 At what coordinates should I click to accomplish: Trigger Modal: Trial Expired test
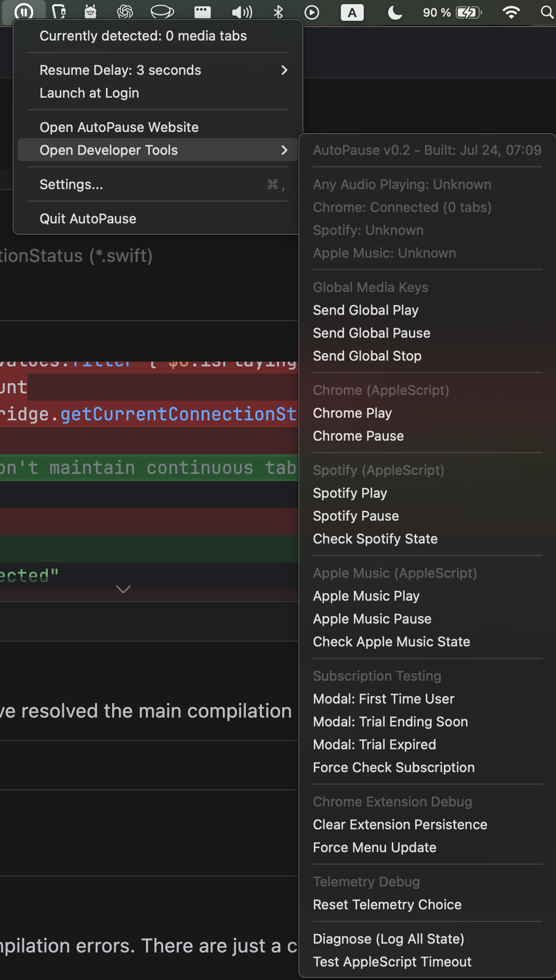coord(374,745)
